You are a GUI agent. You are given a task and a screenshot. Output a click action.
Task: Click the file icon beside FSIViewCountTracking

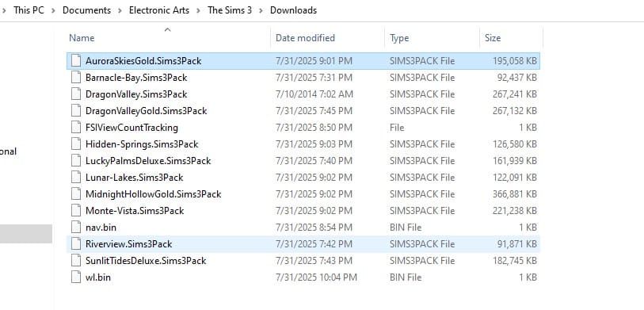click(x=76, y=128)
